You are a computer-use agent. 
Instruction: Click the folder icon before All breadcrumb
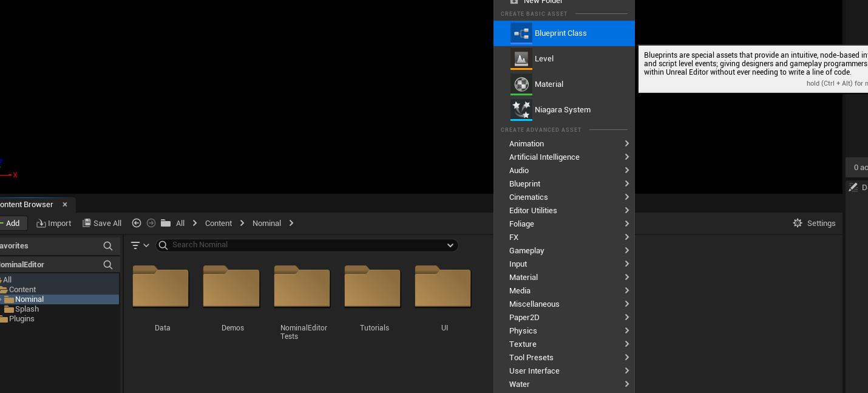[x=166, y=224]
